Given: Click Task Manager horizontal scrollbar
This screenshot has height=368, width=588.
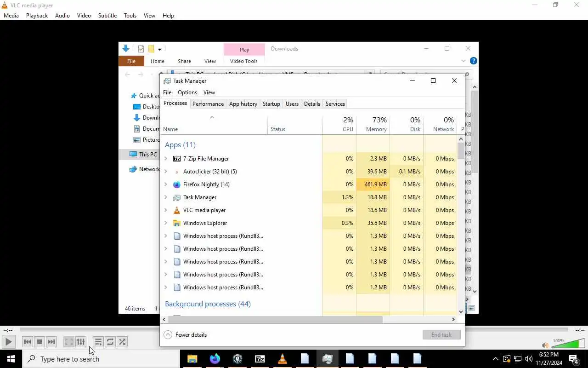Looking at the screenshot, I should coord(275,319).
